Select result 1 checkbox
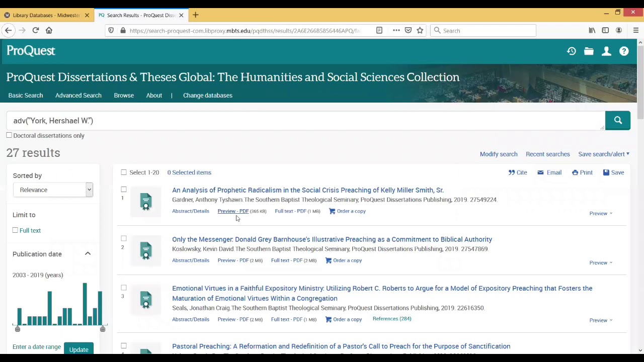The width and height of the screenshot is (644, 362). click(124, 190)
